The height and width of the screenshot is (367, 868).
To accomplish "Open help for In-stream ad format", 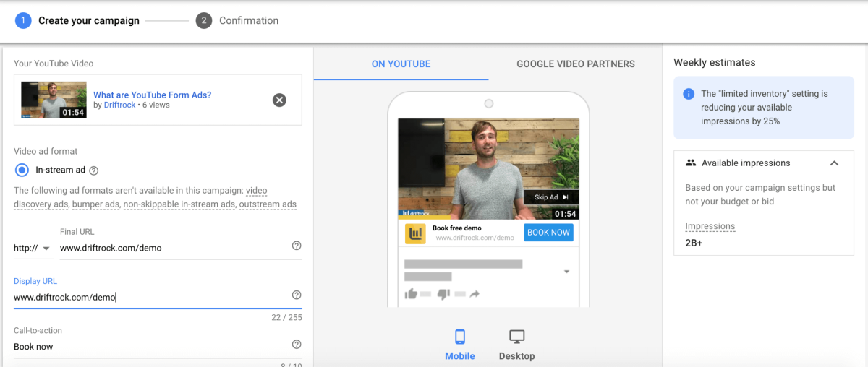I will [x=93, y=170].
